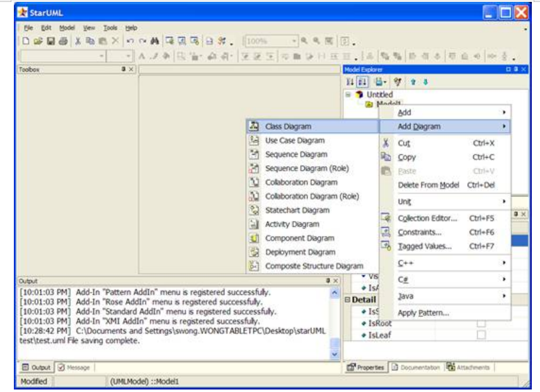Open the File menu

pyautogui.click(x=28, y=28)
